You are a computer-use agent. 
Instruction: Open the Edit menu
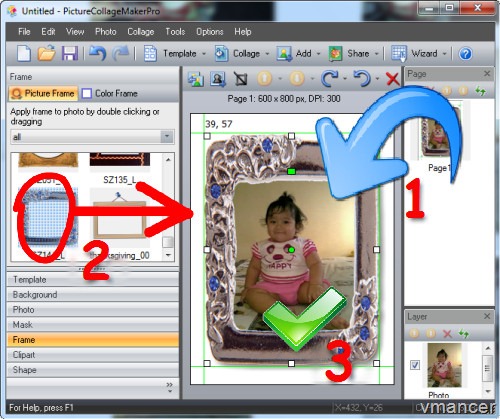click(x=48, y=32)
